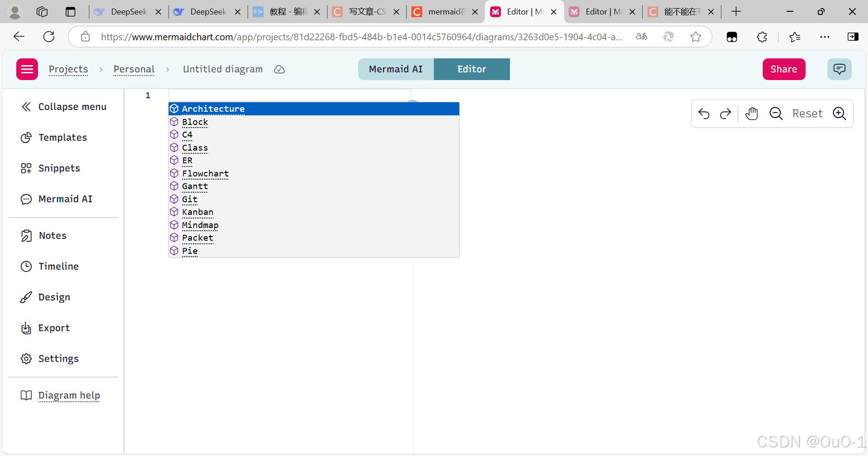Open Design in the sidebar

pos(45,297)
